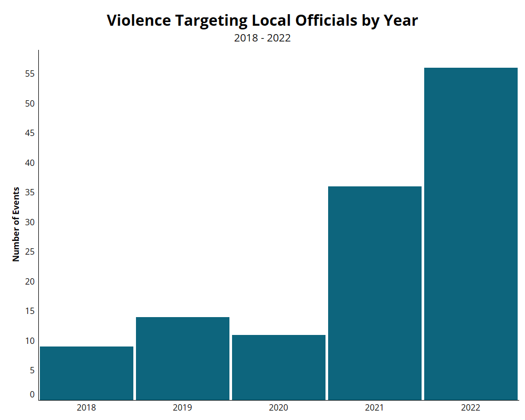Click the y-axis tick '5'
The image size is (525, 420).
(x=32, y=371)
